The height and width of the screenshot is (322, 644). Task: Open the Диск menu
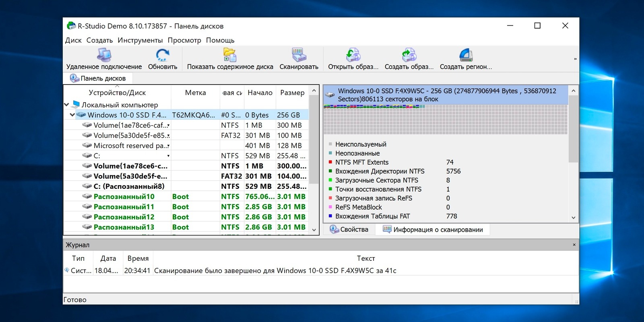[73, 40]
